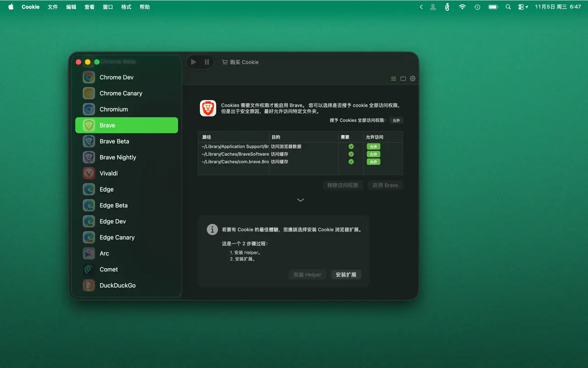Expand the downward chevron below the permissions table

pos(300,200)
